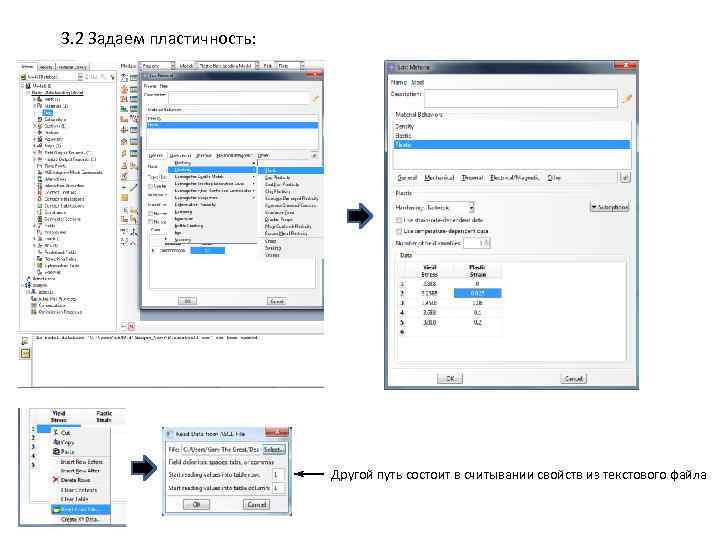Open the Model combo box in context bar
Viewport: 720px width, 540px height.
click(x=228, y=66)
